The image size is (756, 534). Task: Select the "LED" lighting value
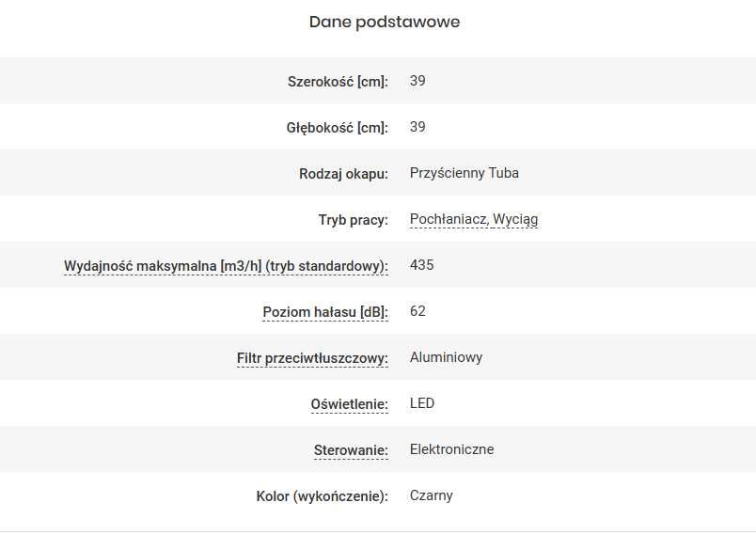422,403
